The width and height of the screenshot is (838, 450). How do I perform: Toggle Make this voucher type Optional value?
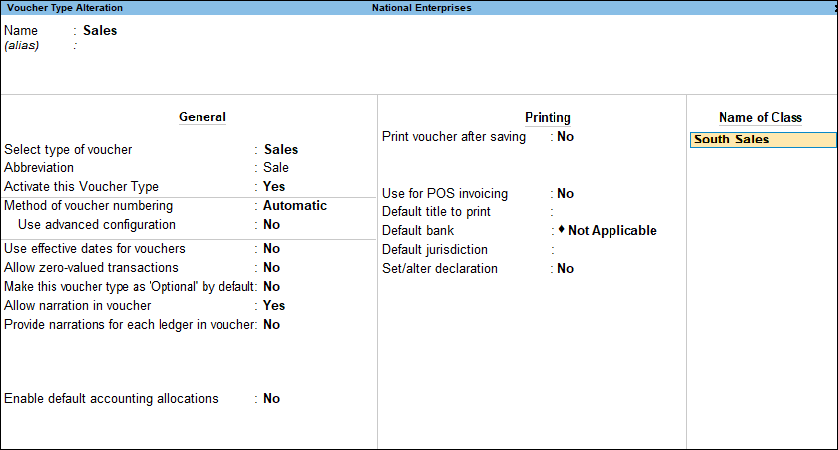tap(271, 286)
